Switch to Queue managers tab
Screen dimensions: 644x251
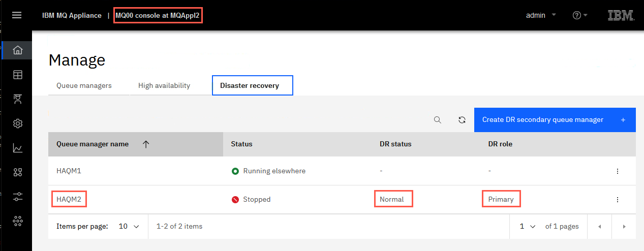[84, 85]
